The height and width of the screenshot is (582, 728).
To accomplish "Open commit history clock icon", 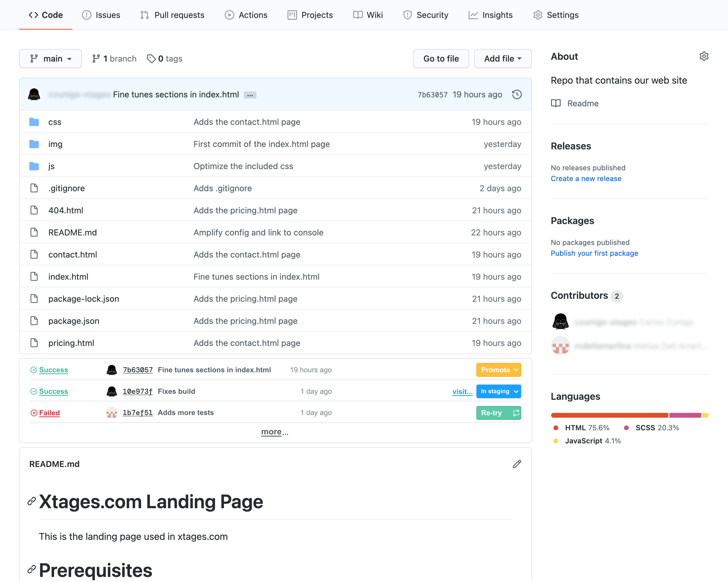I will (517, 95).
